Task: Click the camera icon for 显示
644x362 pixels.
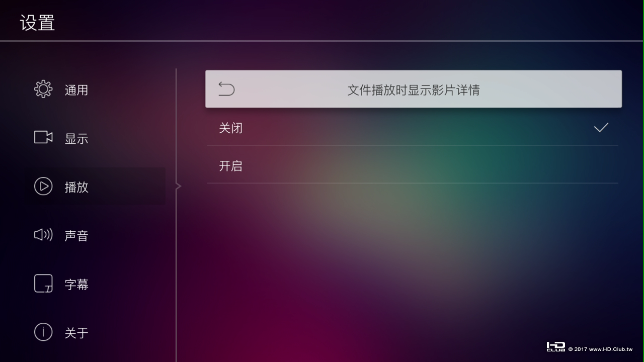Action: (x=43, y=137)
